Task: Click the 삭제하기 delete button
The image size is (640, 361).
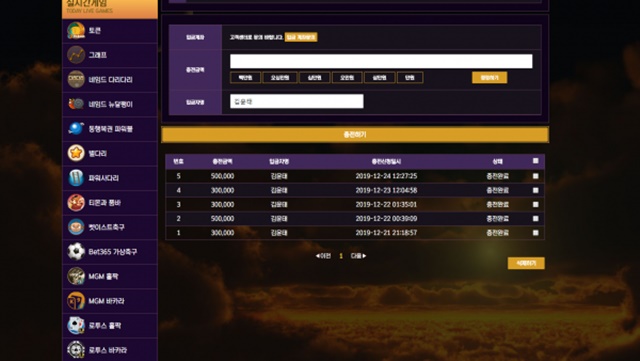Action: coord(526,263)
